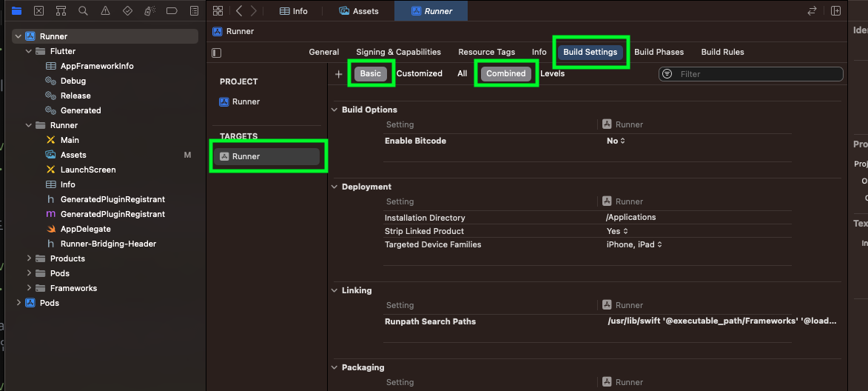Screen dimensions: 868x391
Task: Open the Debug navigator icon
Action: [149, 10]
